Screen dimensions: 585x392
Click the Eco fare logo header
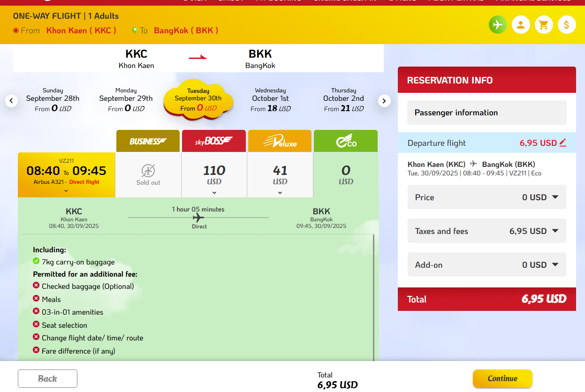point(346,141)
